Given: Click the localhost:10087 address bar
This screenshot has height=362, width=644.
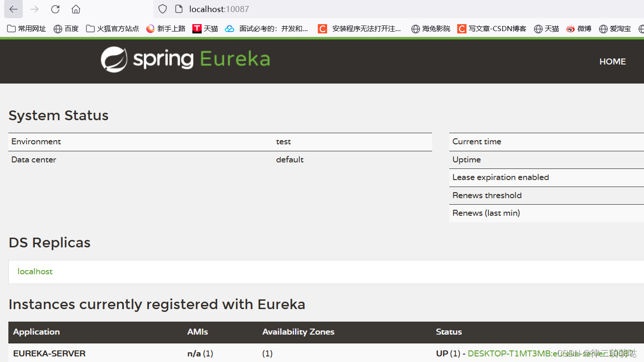Looking at the screenshot, I should click(x=218, y=9).
